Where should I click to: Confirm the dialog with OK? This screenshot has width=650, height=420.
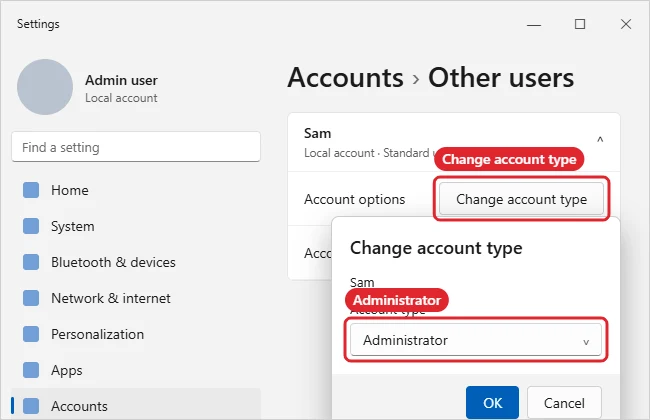coord(492,403)
